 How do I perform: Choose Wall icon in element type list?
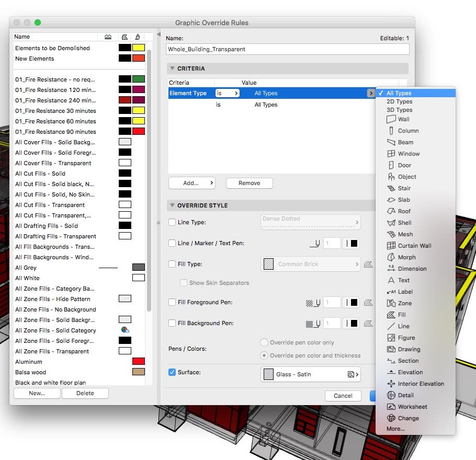coord(391,119)
